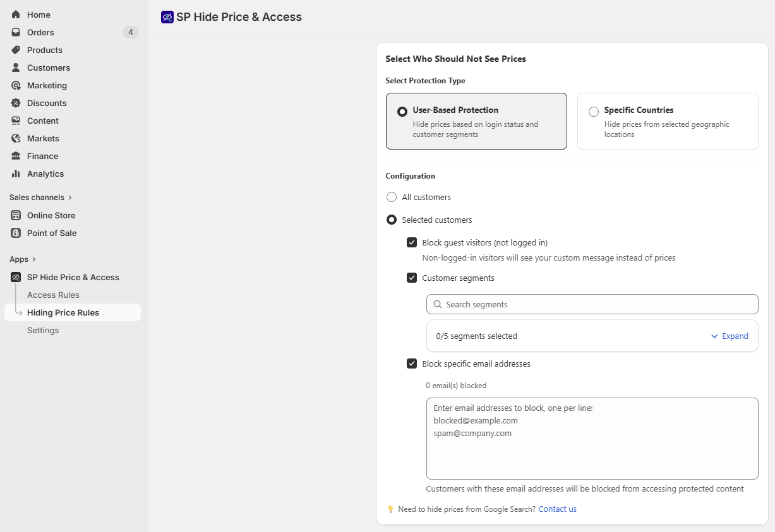Expand the segments selected list
This screenshot has width=775, height=532.
pyautogui.click(x=730, y=336)
